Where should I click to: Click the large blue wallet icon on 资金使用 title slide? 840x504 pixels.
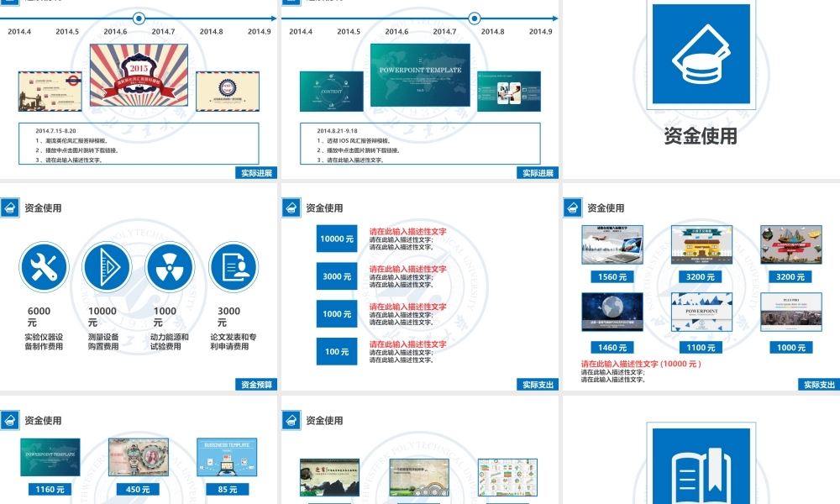pyautogui.click(x=700, y=55)
